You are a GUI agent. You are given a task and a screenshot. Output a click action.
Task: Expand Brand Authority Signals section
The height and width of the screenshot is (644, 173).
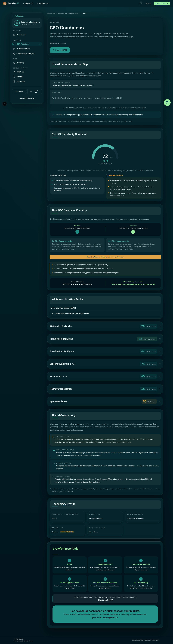tap(105, 351)
